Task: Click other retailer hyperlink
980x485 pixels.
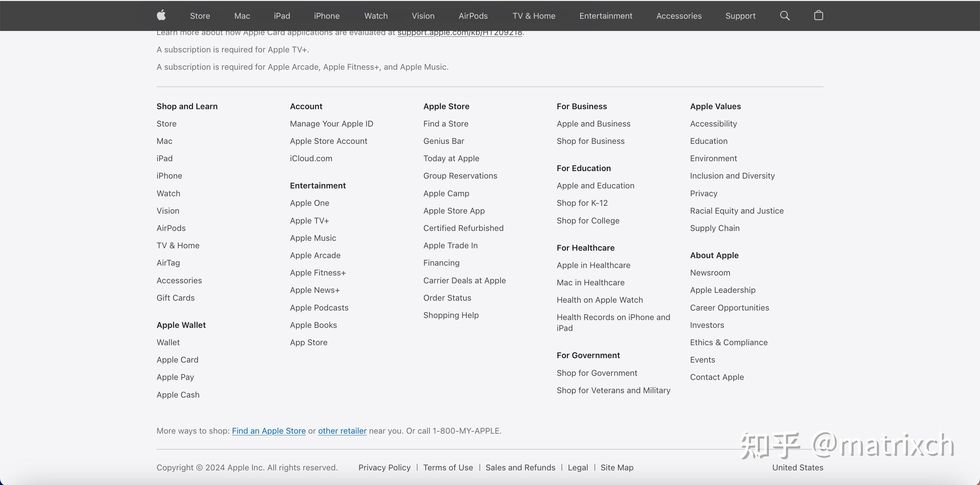Action: coord(342,431)
